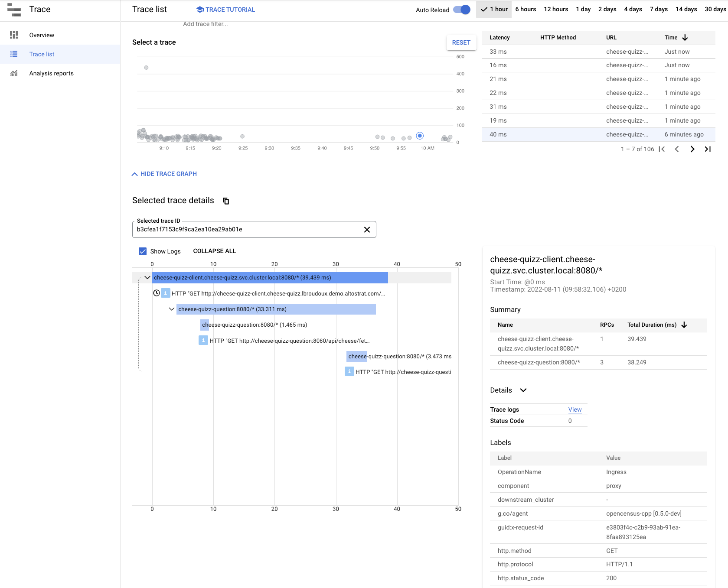Image resolution: width=728 pixels, height=588 pixels.
Task: Open log info icon for cheese-quizz-client GET
Action: (165, 293)
